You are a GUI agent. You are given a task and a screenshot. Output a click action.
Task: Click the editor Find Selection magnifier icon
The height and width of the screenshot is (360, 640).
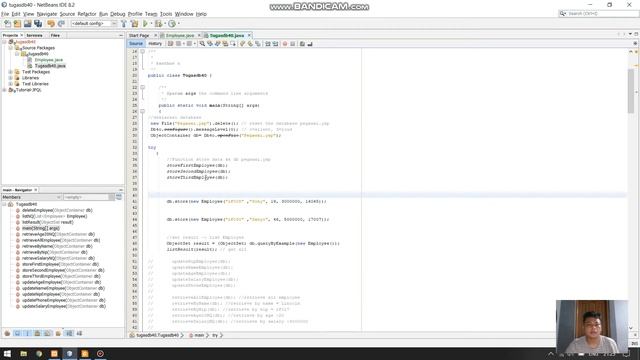coord(202,43)
